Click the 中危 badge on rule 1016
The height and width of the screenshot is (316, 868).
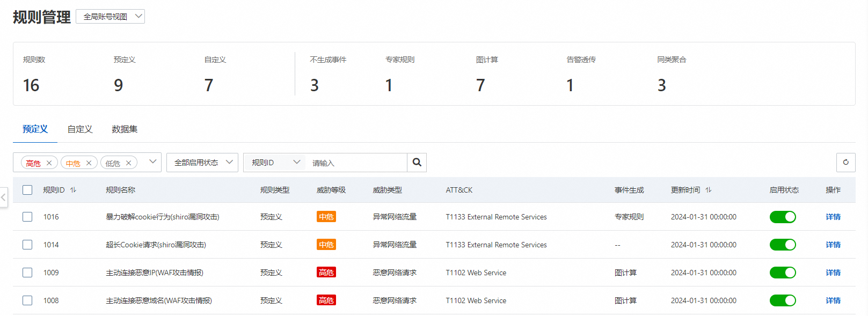(x=326, y=217)
